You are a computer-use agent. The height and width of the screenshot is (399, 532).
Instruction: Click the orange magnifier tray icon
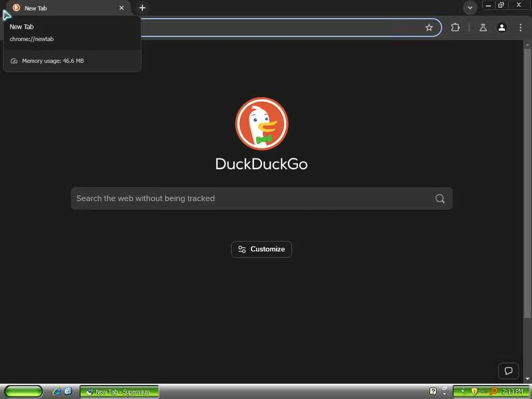click(x=494, y=392)
